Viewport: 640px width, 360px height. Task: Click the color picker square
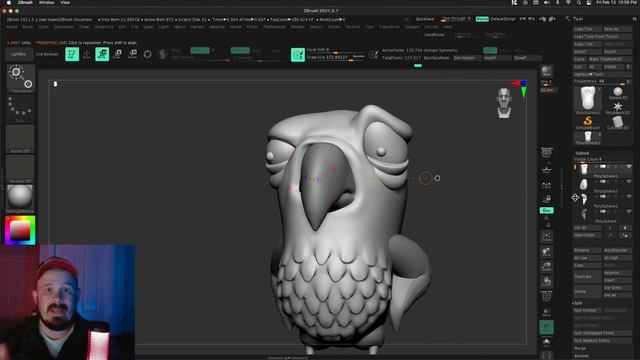pos(20,231)
